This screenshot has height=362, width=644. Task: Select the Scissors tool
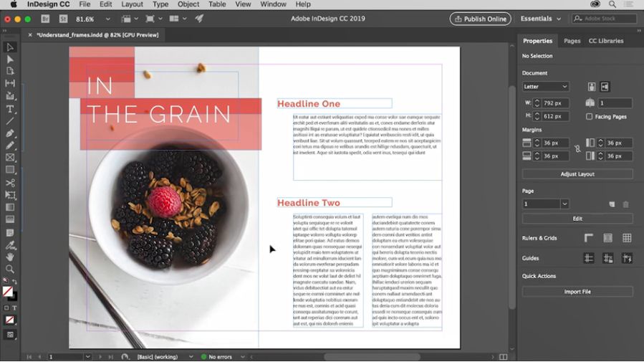tap(10, 183)
